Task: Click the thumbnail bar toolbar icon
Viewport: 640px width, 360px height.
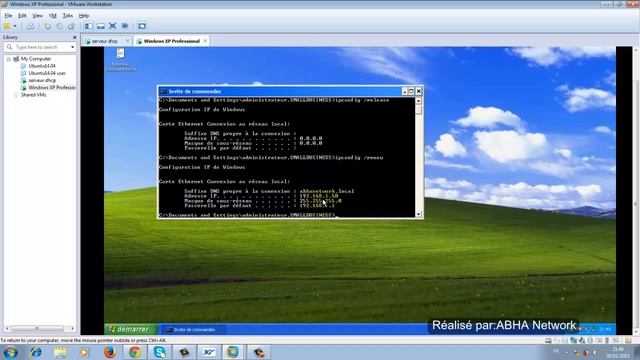Action: (x=100, y=26)
